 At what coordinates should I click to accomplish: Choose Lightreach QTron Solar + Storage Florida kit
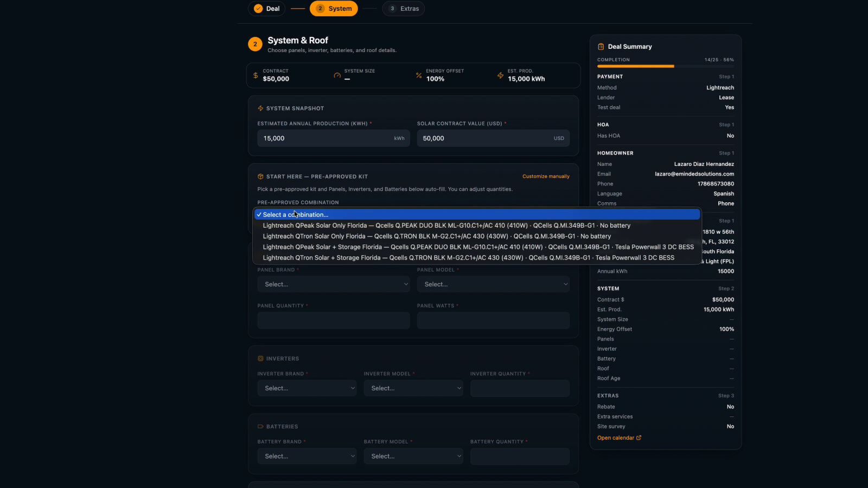click(x=477, y=258)
